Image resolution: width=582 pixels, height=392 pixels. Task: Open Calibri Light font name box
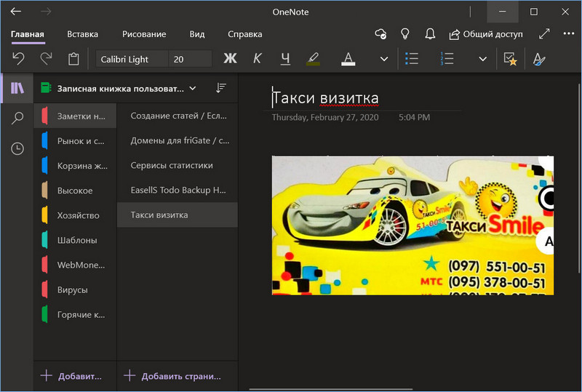132,59
